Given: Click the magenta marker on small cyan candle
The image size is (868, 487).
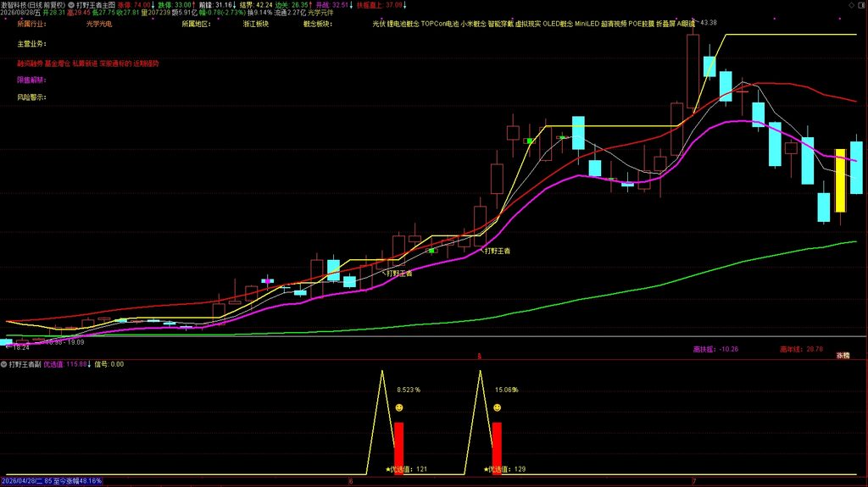Looking at the screenshot, I should [x=268, y=281].
